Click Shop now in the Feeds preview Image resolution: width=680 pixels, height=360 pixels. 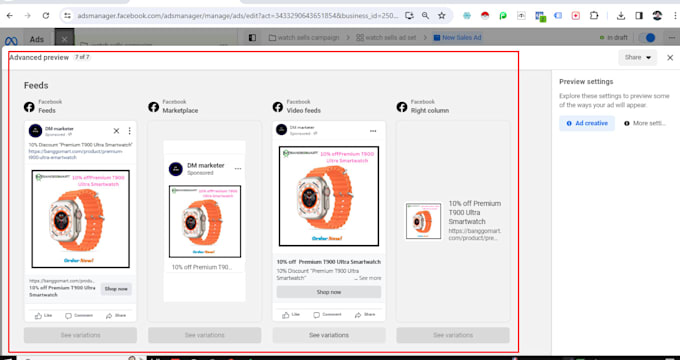[116, 289]
